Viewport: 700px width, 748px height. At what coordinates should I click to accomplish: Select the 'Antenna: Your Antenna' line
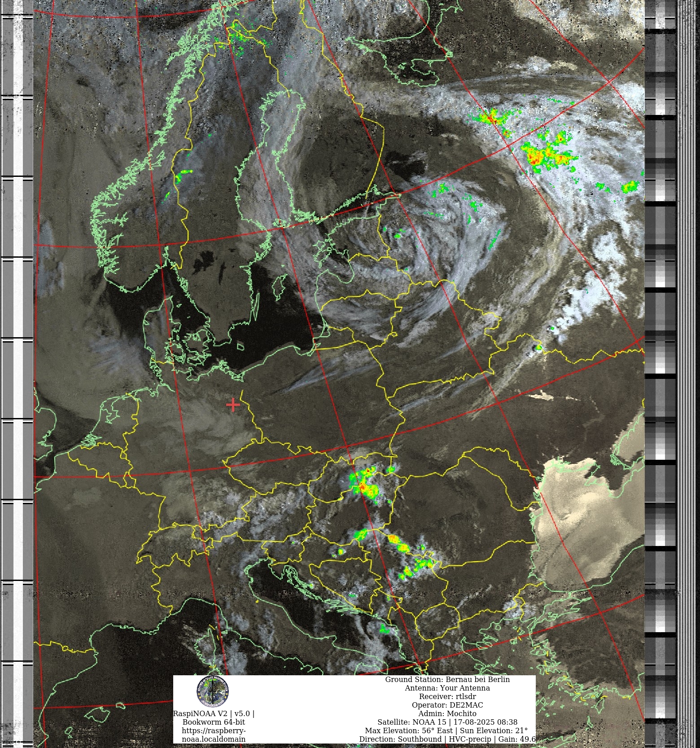pos(447,688)
